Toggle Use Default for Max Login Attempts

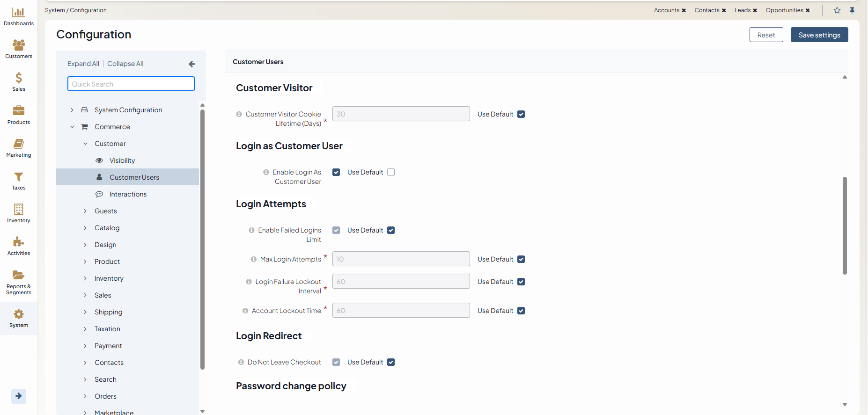521,259
